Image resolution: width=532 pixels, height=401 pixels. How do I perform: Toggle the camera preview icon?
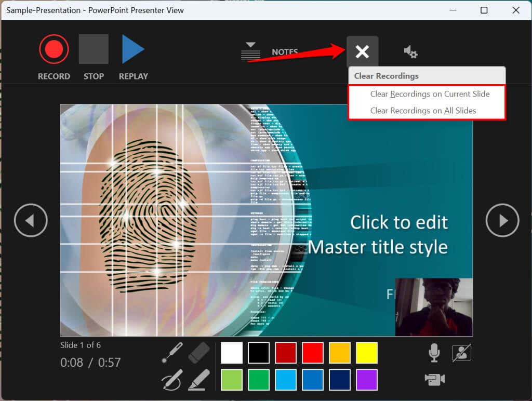pos(462,353)
